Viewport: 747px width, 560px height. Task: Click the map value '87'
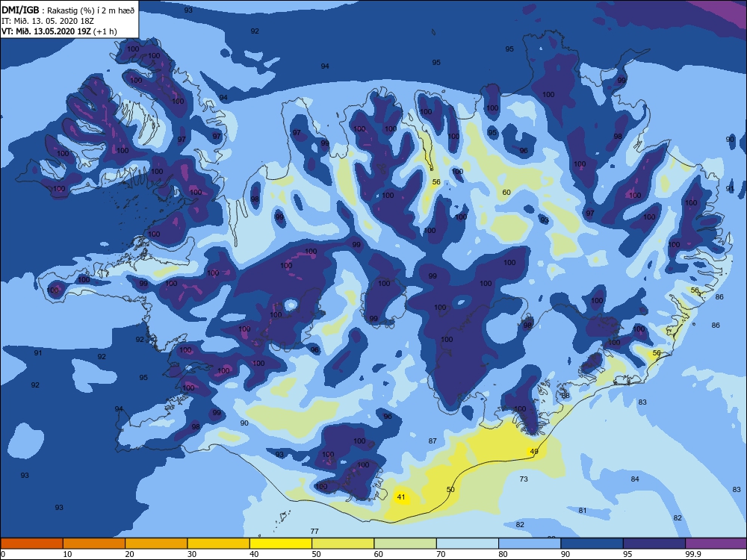tap(433, 441)
